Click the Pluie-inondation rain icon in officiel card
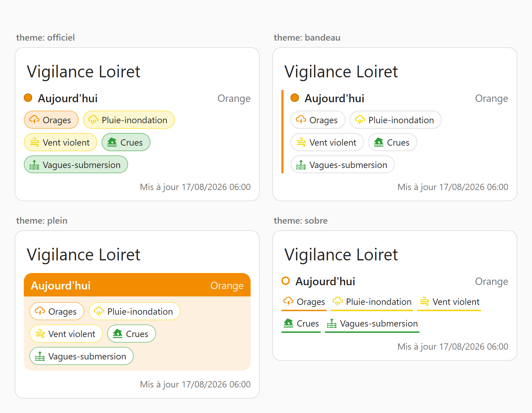532x413 pixels. click(93, 120)
